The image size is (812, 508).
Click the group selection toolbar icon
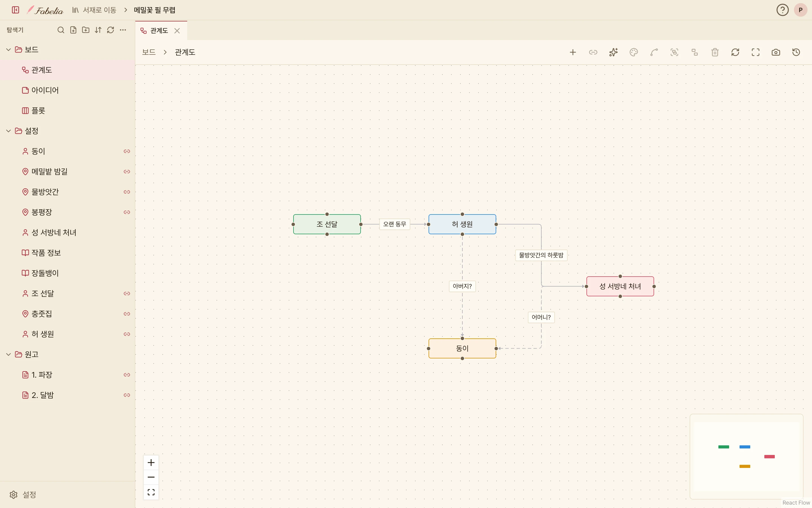pyautogui.click(x=674, y=52)
